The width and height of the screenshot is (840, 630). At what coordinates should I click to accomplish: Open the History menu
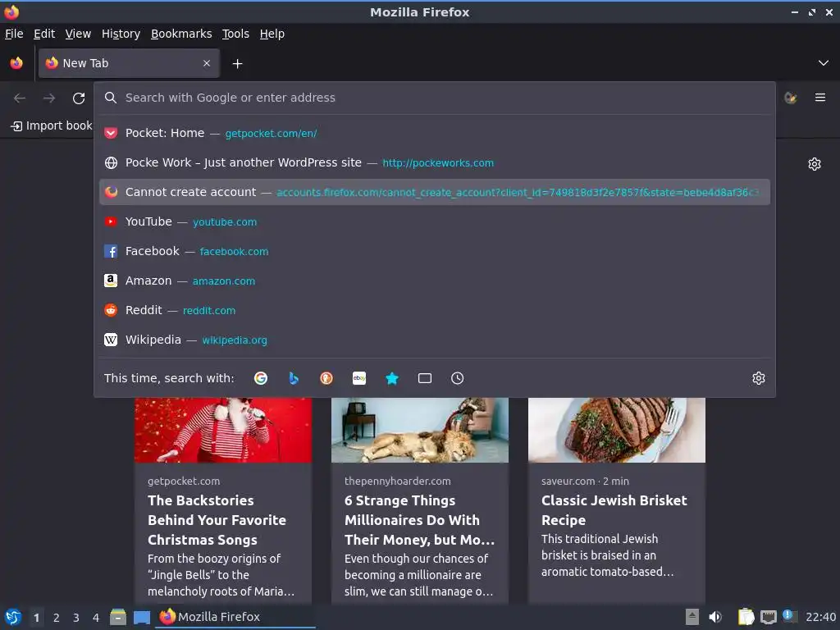pos(121,34)
